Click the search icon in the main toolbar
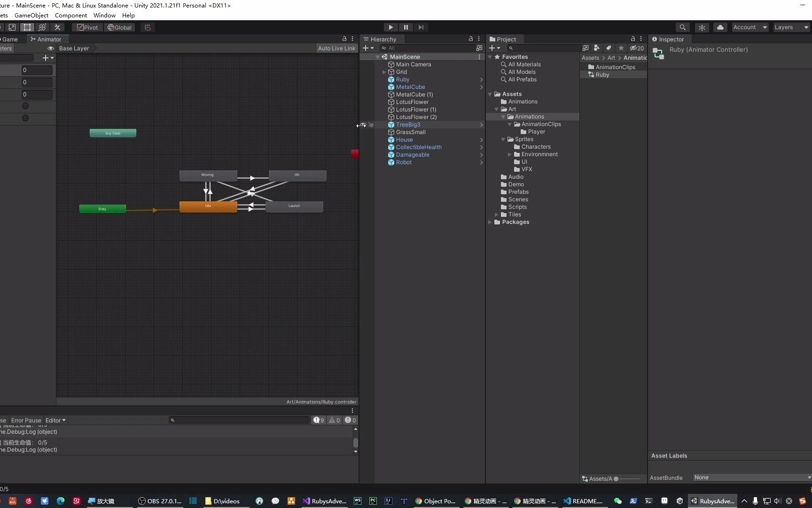The image size is (812, 508). coord(683,27)
